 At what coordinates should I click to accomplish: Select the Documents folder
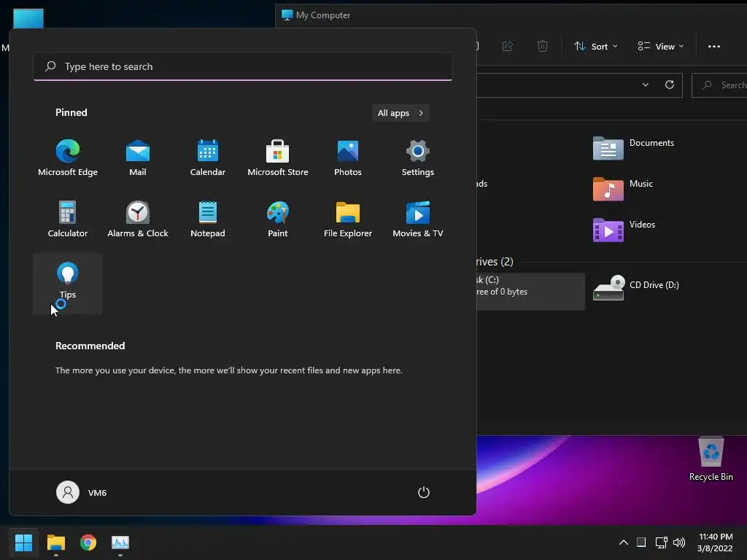click(634, 148)
